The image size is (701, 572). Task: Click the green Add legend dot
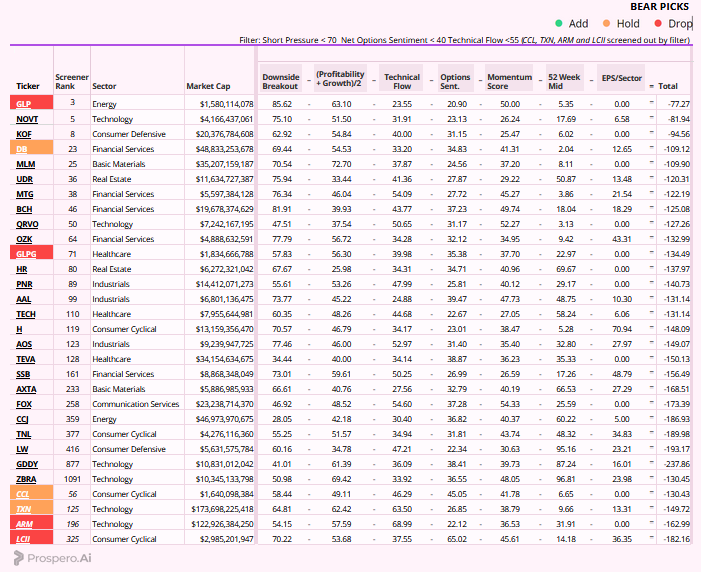click(x=558, y=23)
